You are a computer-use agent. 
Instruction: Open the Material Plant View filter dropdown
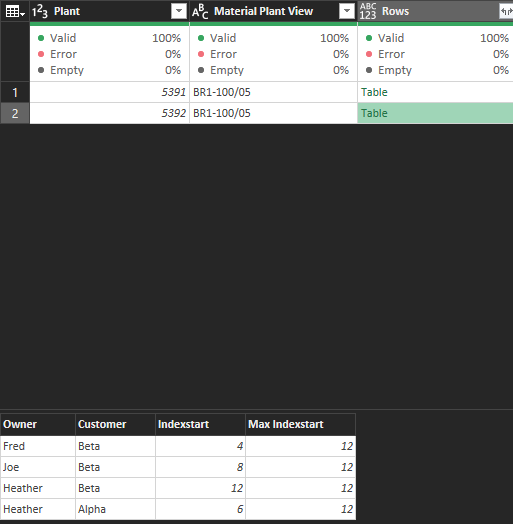[x=347, y=11]
